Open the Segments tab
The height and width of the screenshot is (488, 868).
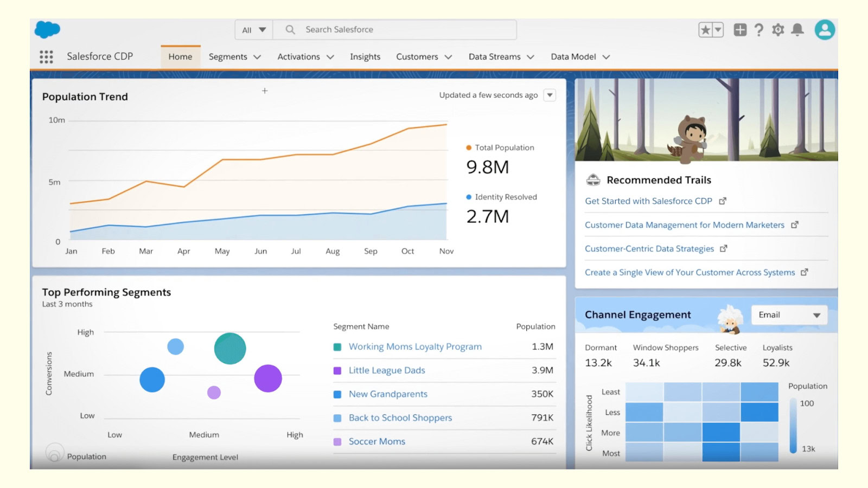(x=228, y=56)
